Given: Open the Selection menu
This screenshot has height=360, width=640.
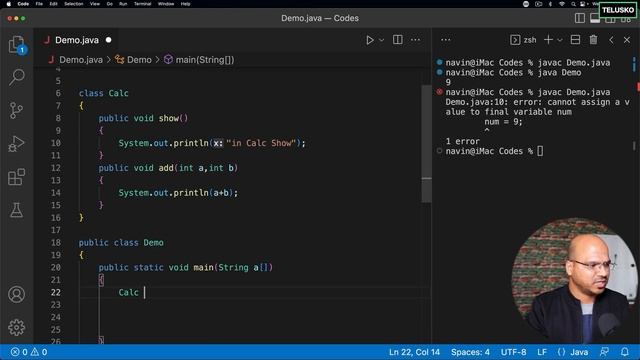Looking at the screenshot, I should [x=74, y=4].
